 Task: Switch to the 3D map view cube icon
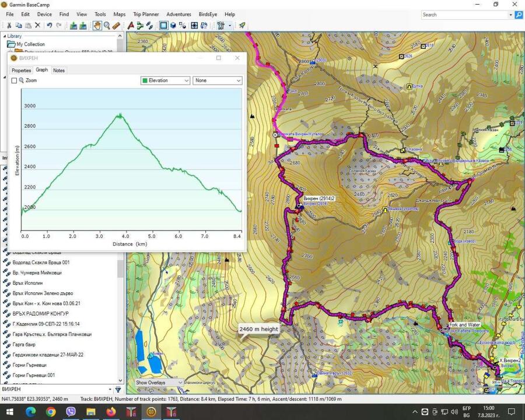[x=173, y=26]
